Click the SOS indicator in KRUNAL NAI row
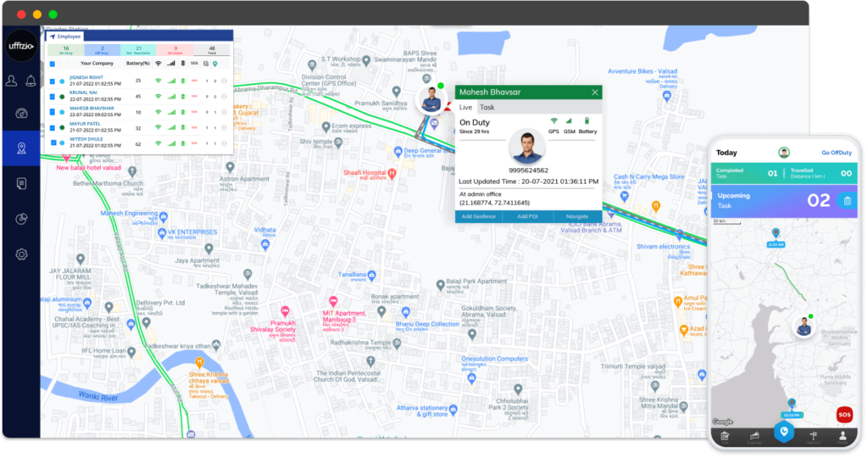 coord(194,97)
